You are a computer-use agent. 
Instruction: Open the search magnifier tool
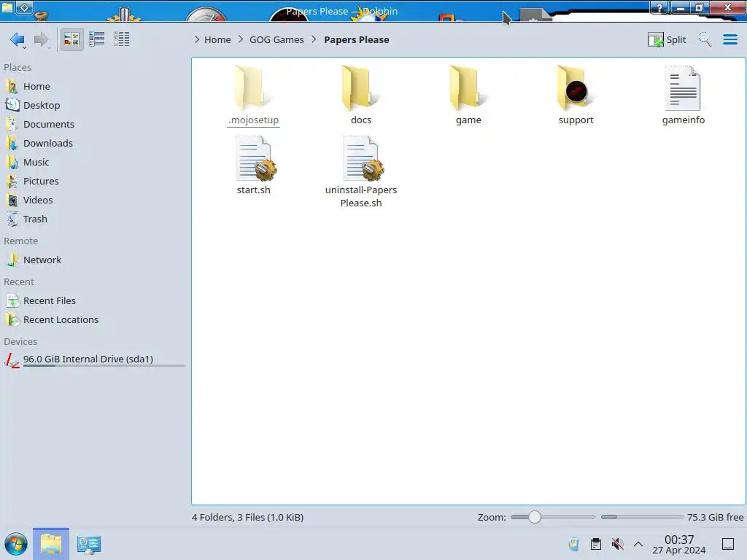[x=705, y=39]
